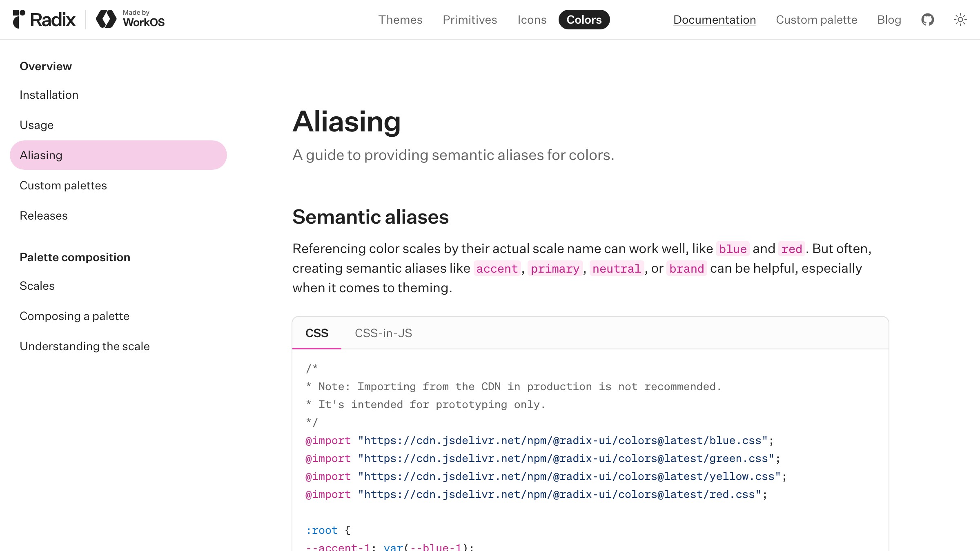The height and width of the screenshot is (551, 980).
Task: Go to the Custom palette page
Action: (x=816, y=20)
